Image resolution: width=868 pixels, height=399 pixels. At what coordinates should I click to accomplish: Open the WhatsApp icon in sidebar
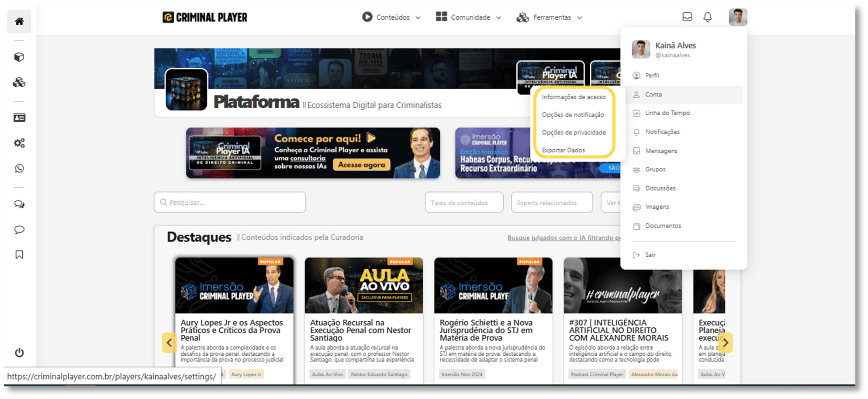(x=19, y=169)
